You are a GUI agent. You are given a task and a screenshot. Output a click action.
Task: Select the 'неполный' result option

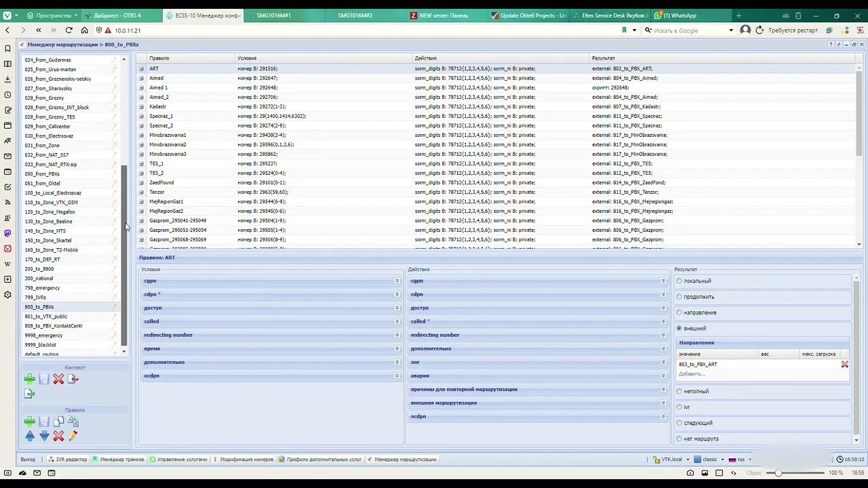click(679, 391)
